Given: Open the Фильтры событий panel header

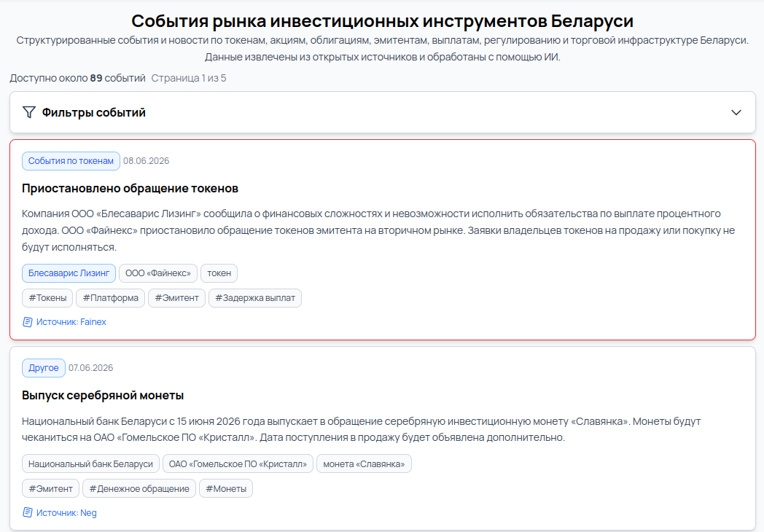Looking at the screenshot, I should pos(383,112).
